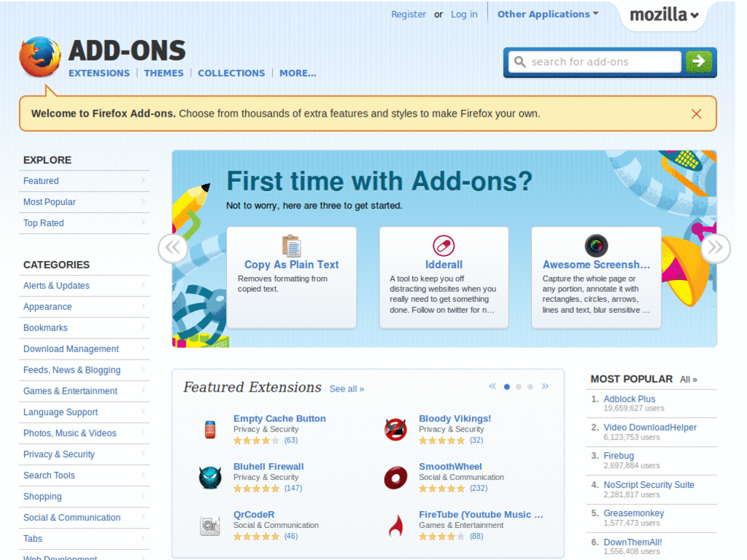Open the Bookmarks category
747x560 pixels.
tap(84, 327)
